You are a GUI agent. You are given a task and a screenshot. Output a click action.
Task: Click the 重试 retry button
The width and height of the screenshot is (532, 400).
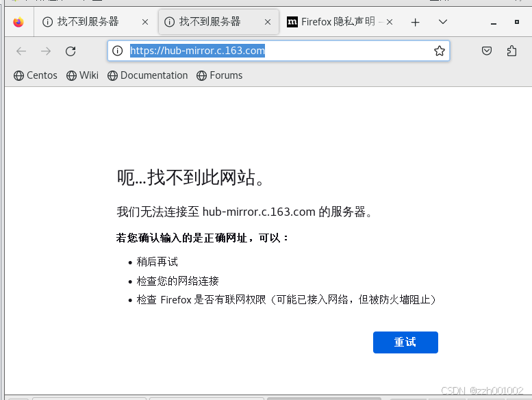405,342
